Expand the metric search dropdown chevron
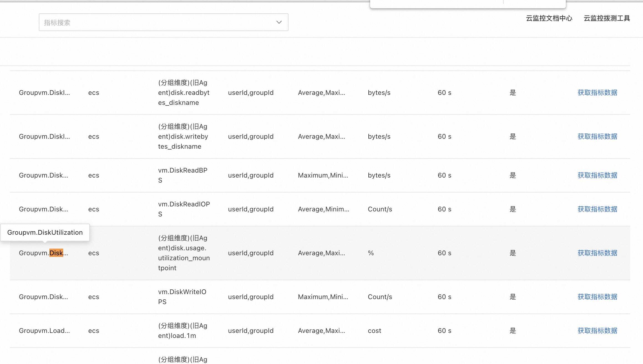This screenshot has width=643, height=364. click(x=279, y=22)
